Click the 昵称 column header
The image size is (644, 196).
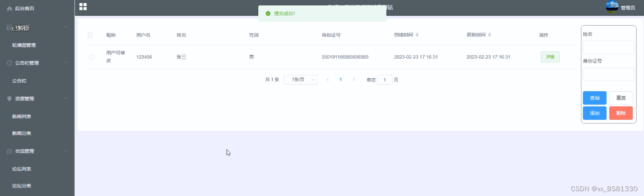[111, 35]
